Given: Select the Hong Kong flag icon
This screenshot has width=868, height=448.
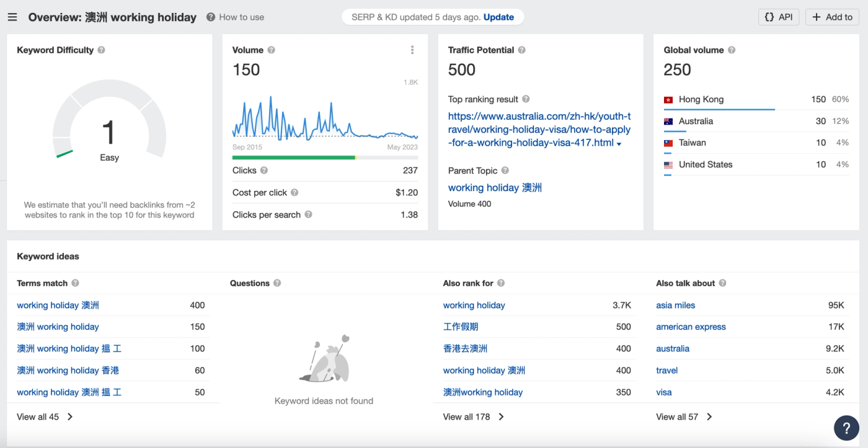Looking at the screenshot, I should 670,99.
